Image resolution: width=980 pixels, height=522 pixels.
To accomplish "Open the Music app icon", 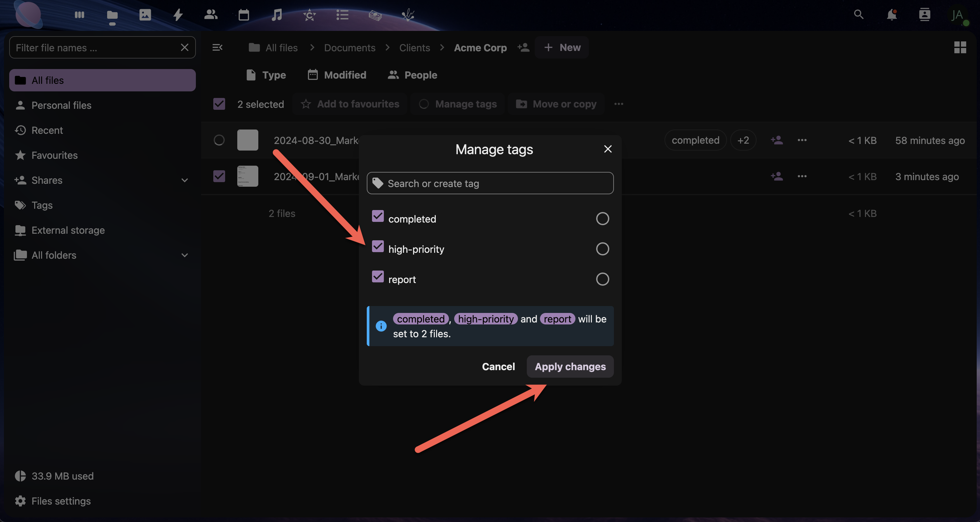I will [x=277, y=15].
